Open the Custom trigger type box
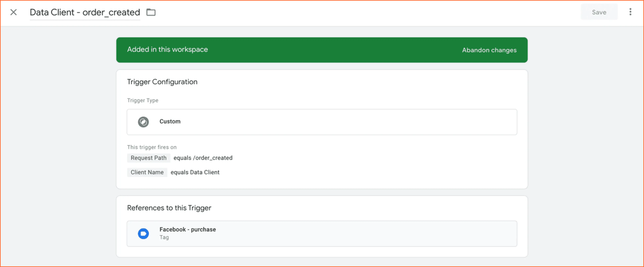Screen dimensions: 644x267 [x=322, y=122]
